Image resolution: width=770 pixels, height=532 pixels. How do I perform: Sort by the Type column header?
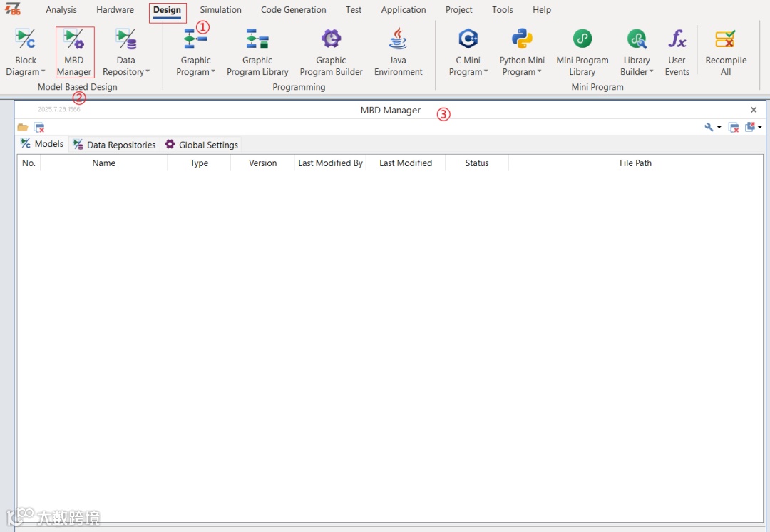pyautogui.click(x=200, y=163)
